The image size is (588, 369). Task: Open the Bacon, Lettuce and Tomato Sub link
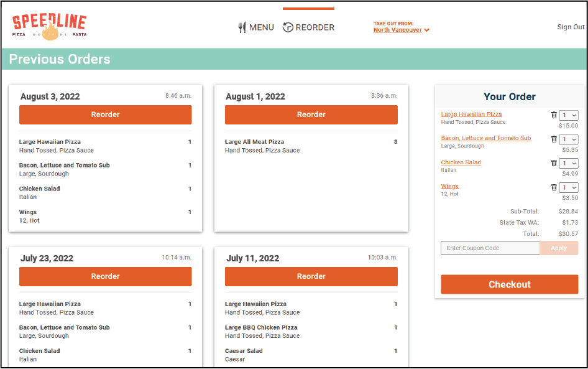point(485,138)
